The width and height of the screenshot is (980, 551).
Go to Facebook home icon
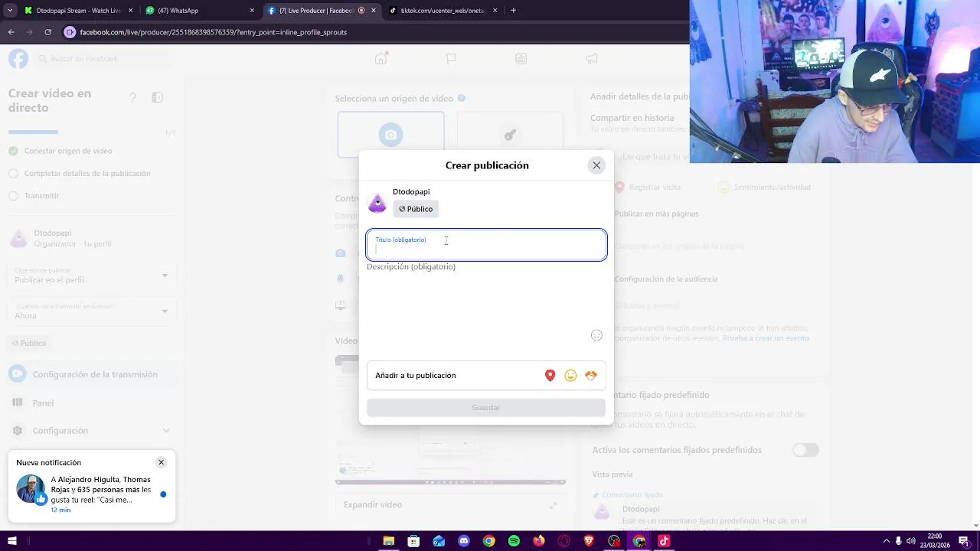(x=381, y=59)
